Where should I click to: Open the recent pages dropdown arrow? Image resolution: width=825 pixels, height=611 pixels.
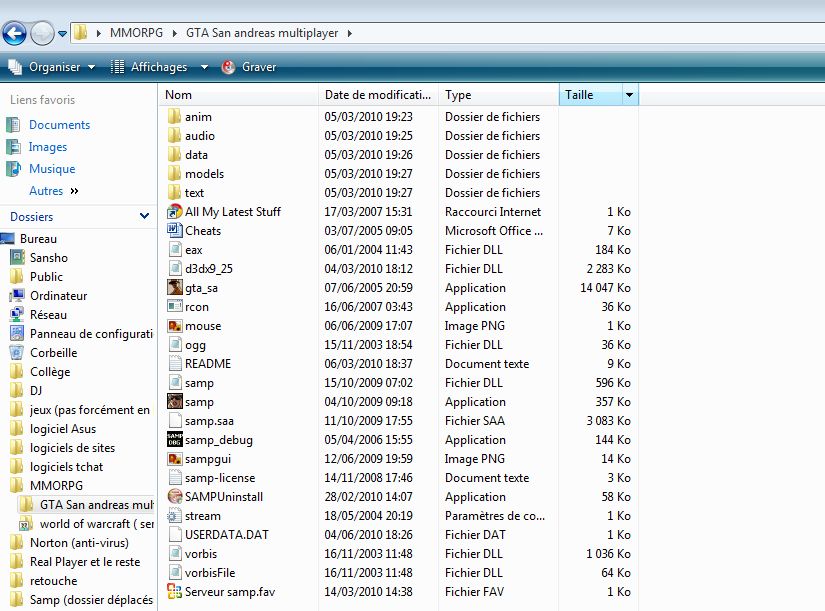pos(62,34)
